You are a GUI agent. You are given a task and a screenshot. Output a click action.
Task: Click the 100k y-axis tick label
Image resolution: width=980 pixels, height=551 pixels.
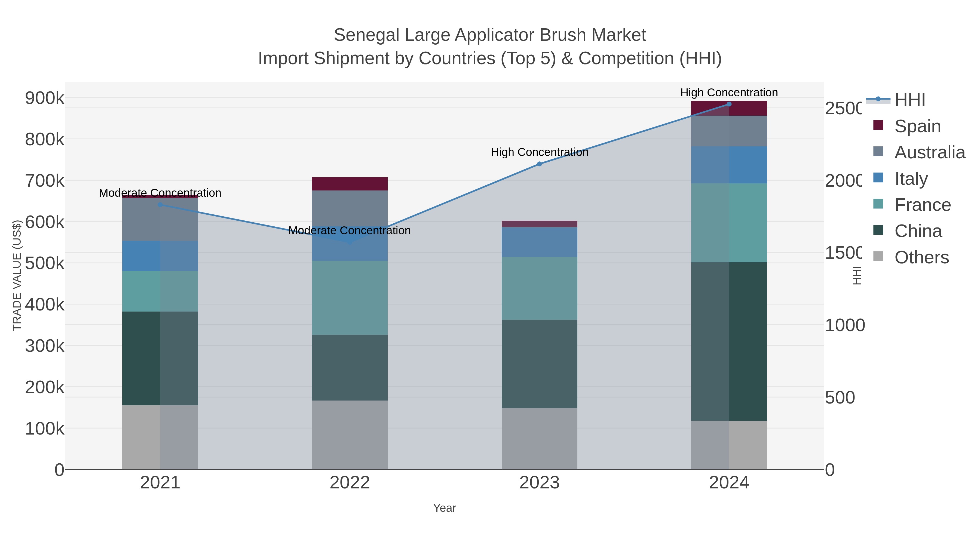(45, 429)
